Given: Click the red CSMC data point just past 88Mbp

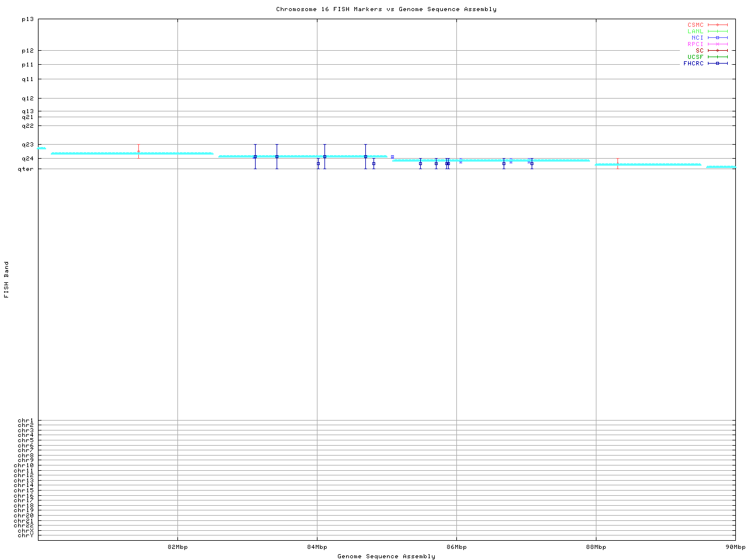Looking at the screenshot, I should 617,164.
